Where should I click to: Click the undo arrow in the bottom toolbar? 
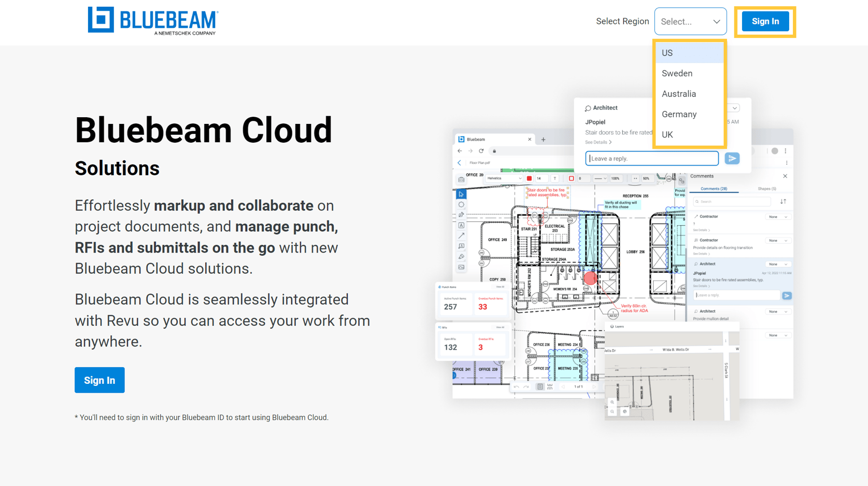click(x=517, y=386)
